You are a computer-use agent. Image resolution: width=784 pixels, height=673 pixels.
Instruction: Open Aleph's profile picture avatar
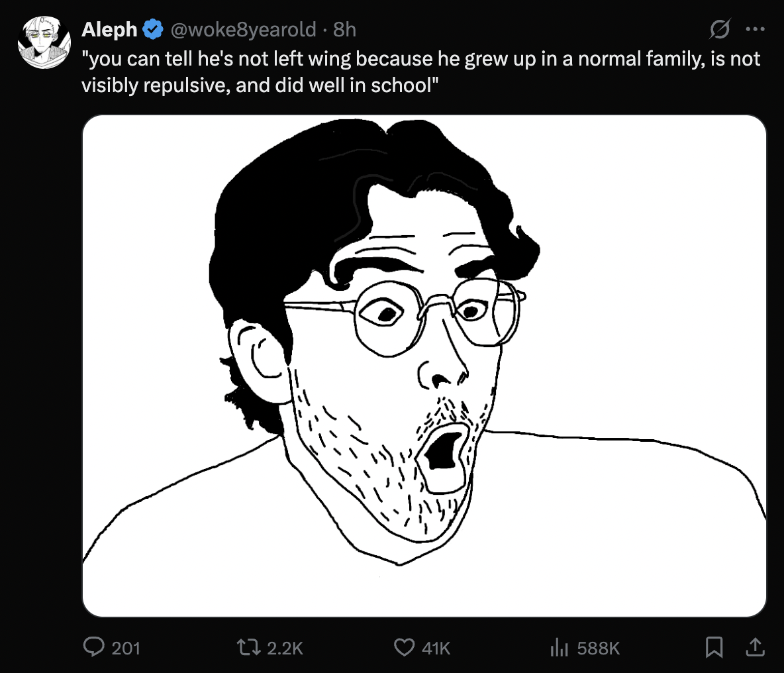click(x=44, y=43)
